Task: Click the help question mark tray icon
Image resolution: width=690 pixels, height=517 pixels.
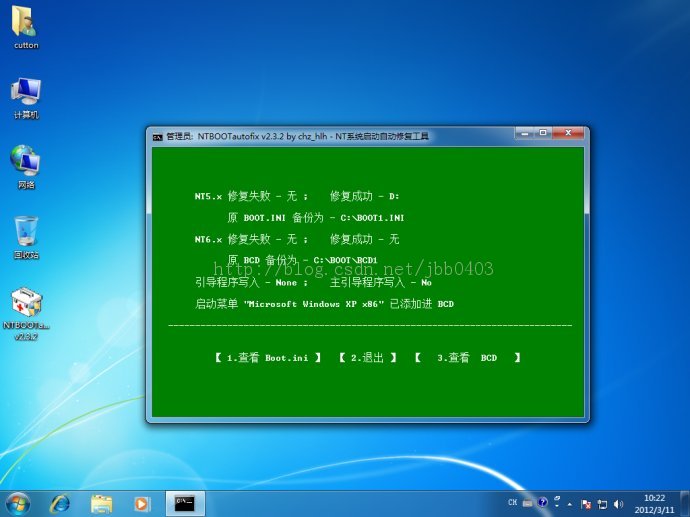Action: click(543, 502)
